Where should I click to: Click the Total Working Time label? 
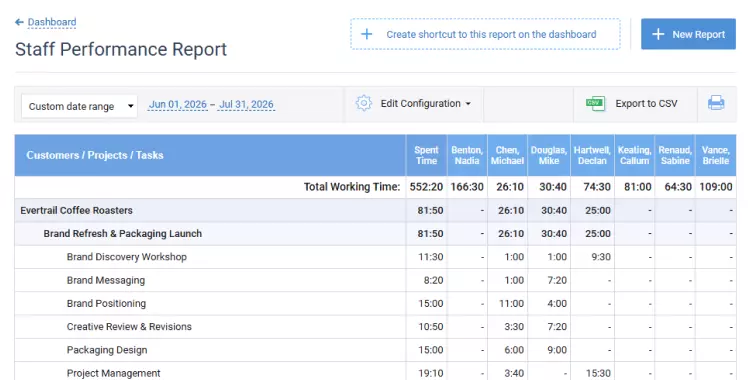(352, 187)
